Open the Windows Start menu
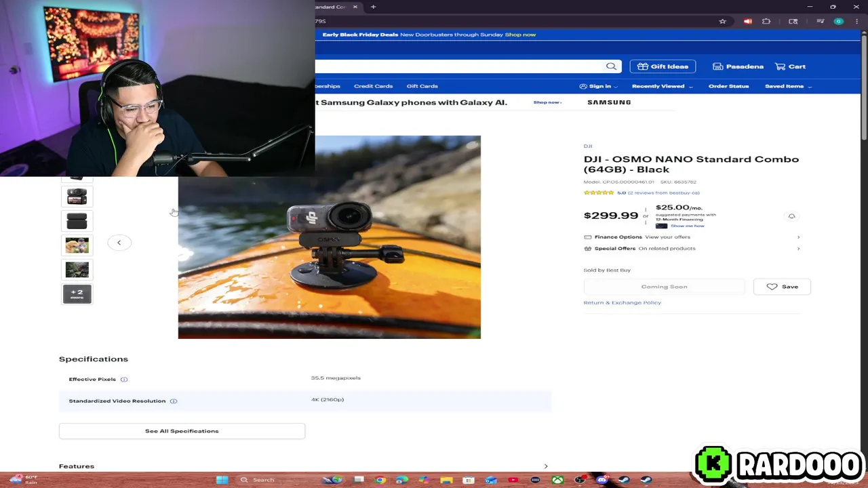The height and width of the screenshot is (488, 868). click(222, 480)
